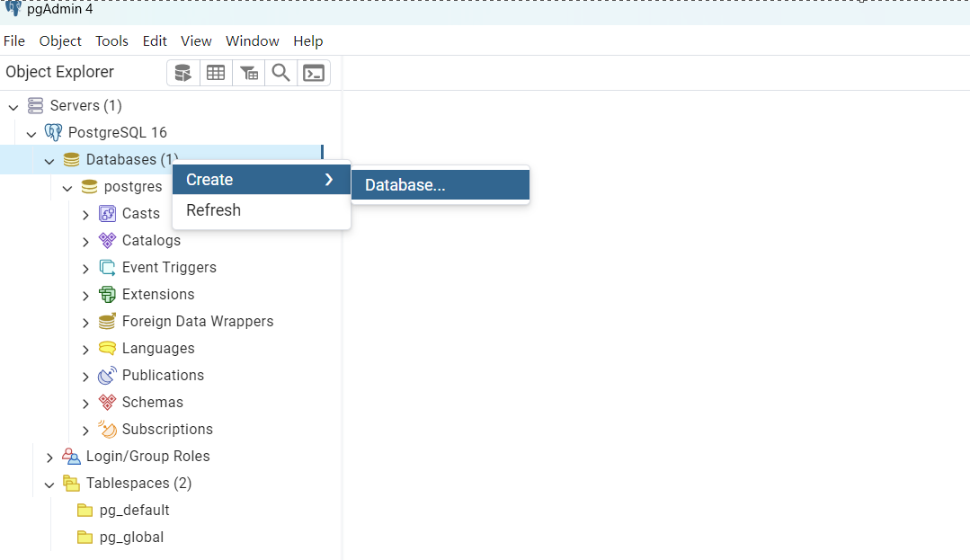This screenshot has height=560, width=970.
Task: Expand the Login/Group Roles chevron
Action: pos(49,456)
